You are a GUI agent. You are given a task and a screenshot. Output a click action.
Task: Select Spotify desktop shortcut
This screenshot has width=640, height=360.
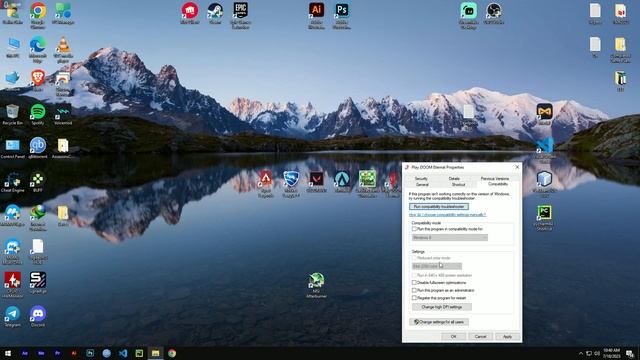point(38,114)
